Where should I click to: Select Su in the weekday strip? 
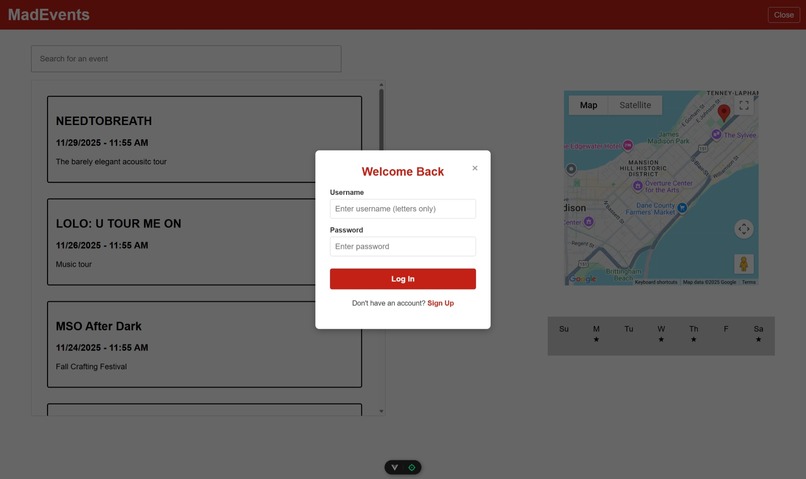[564, 329]
